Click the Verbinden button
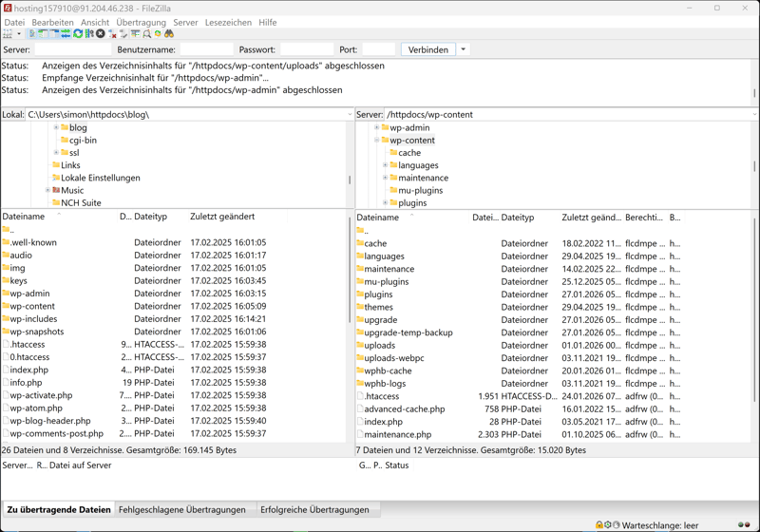This screenshot has width=760, height=532. click(427, 49)
